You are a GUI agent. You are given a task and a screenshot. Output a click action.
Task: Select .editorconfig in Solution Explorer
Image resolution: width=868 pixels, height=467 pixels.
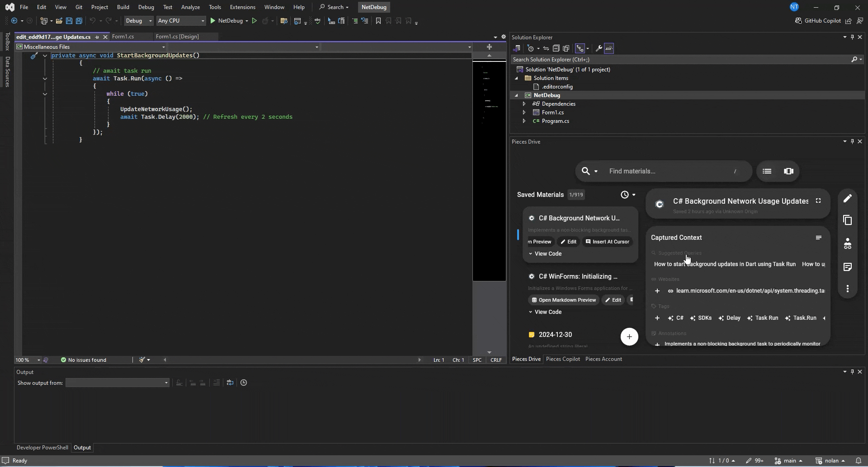coord(557,87)
